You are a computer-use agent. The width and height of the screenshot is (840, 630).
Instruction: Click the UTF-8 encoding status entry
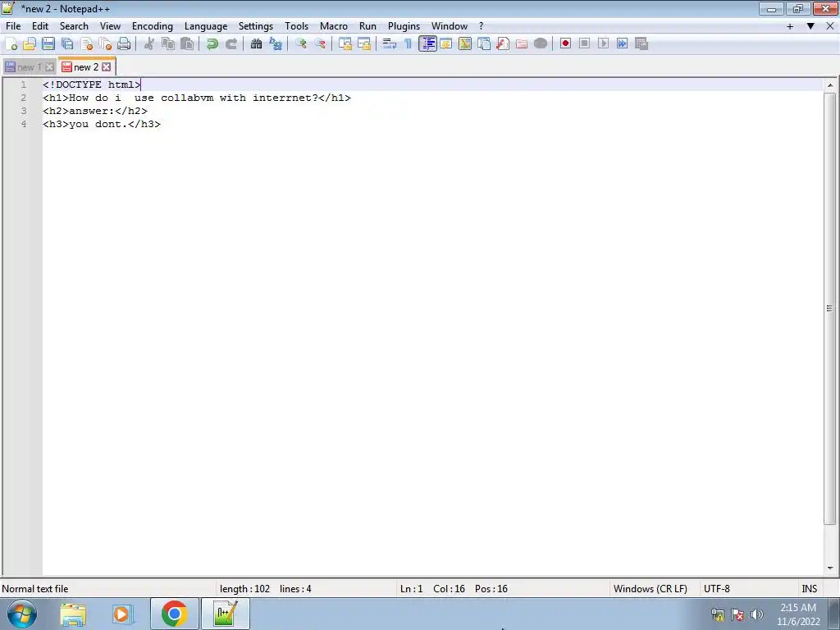click(x=717, y=589)
